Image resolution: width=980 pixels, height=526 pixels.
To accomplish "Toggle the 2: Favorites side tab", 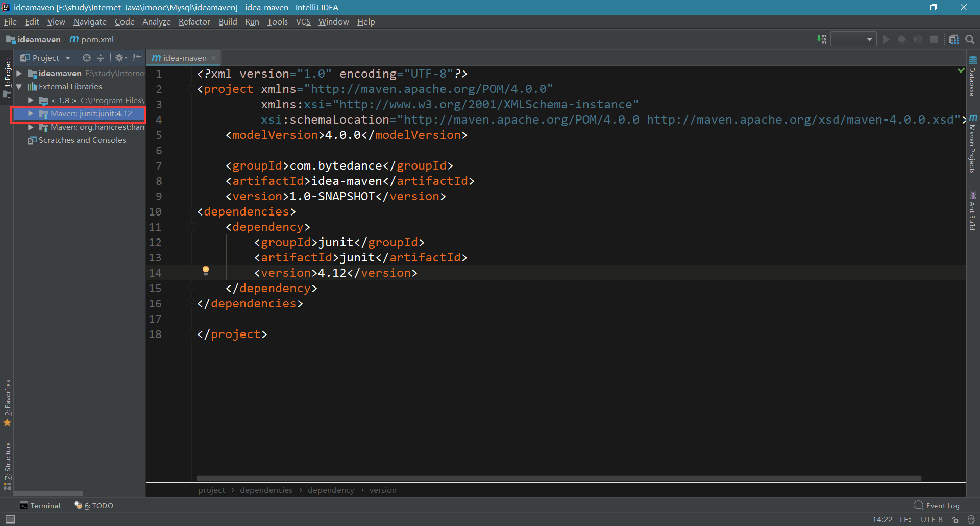I will pyautogui.click(x=7, y=403).
